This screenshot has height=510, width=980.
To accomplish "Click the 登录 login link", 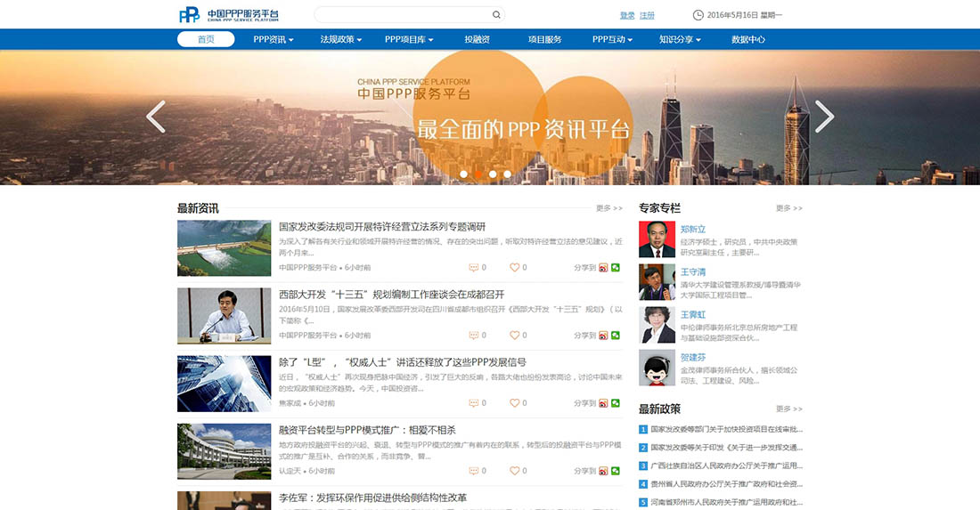I will pos(627,15).
